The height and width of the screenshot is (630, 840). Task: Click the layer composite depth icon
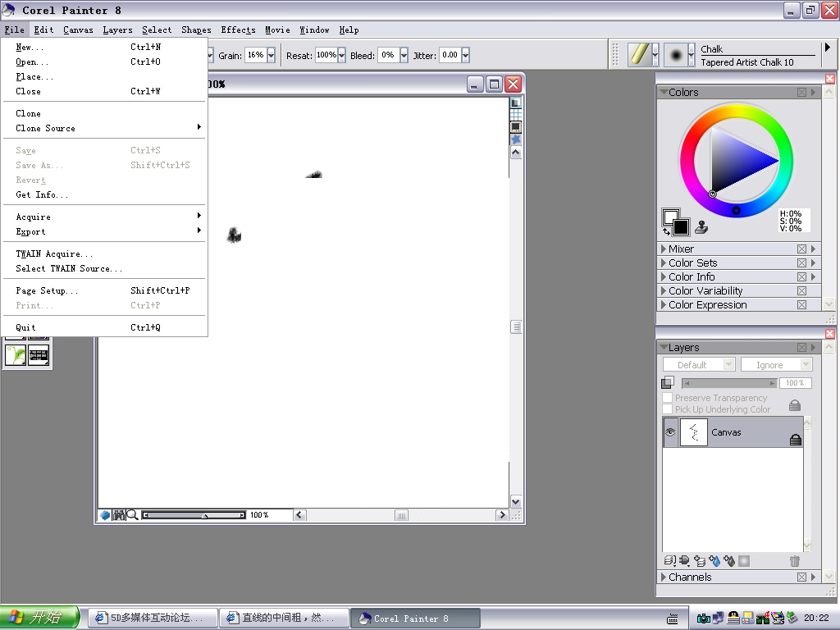point(668,382)
